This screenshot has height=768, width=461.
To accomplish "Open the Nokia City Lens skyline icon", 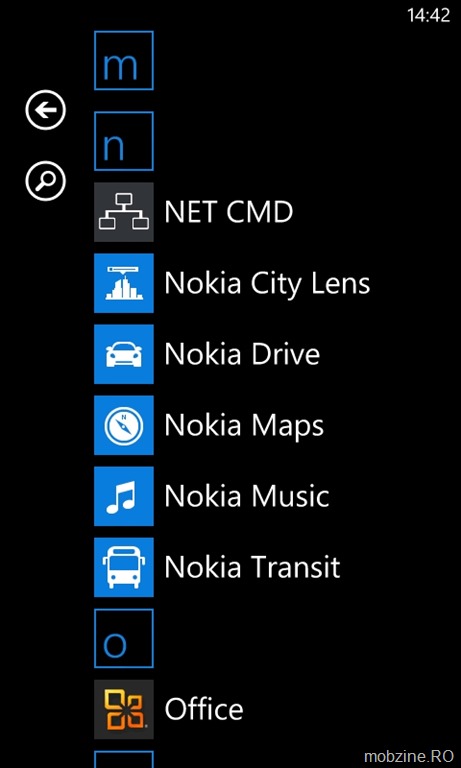I will (124, 283).
